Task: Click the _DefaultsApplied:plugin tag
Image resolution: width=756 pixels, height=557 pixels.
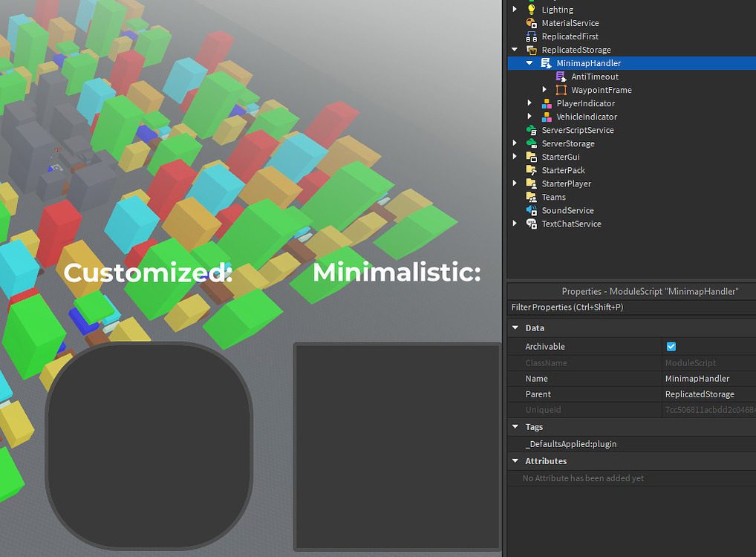Action: point(571,443)
